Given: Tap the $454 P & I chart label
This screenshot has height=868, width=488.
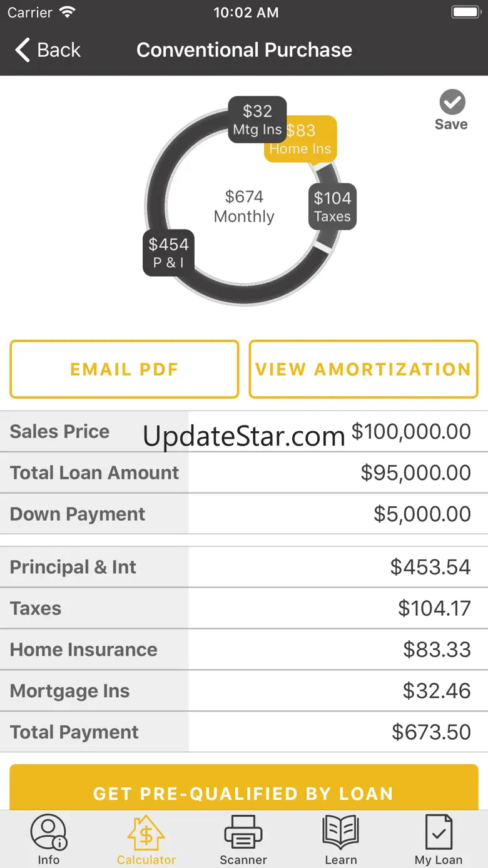Looking at the screenshot, I should click(x=168, y=253).
